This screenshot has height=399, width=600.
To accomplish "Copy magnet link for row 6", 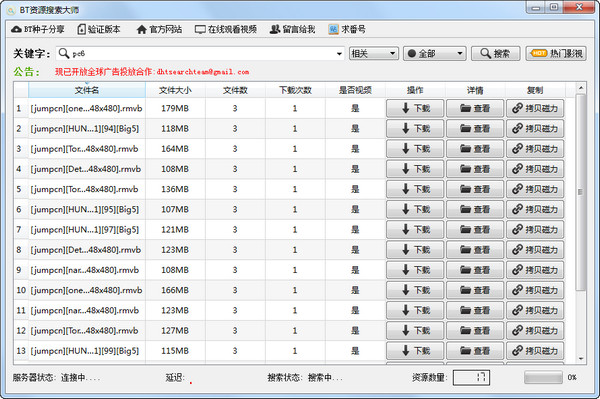I will [535, 209].
